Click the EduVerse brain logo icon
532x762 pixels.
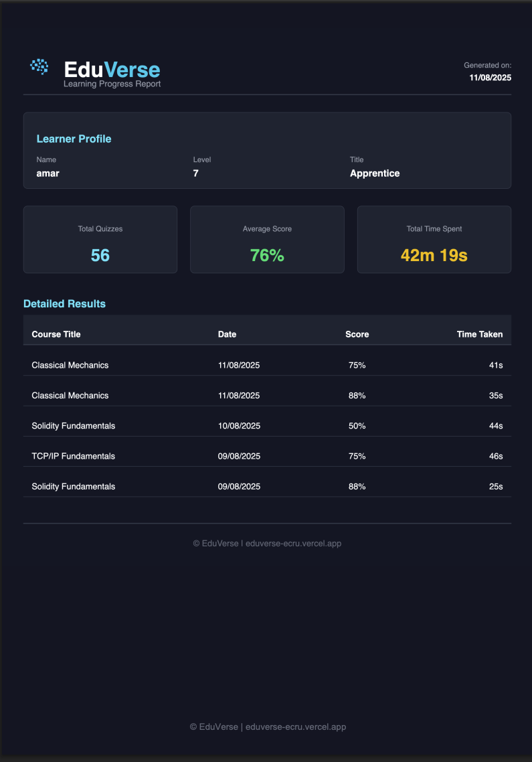(x=40, y=66)
